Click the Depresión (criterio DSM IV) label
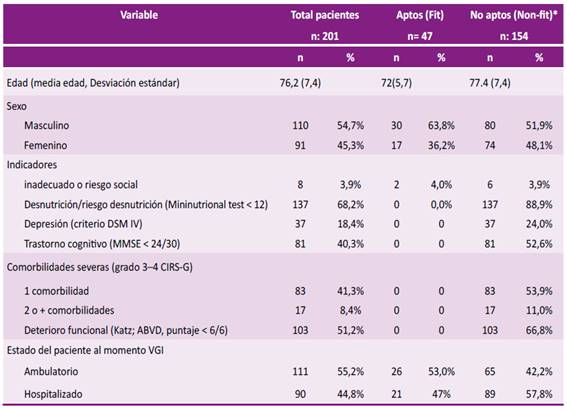 pos(83,224)
